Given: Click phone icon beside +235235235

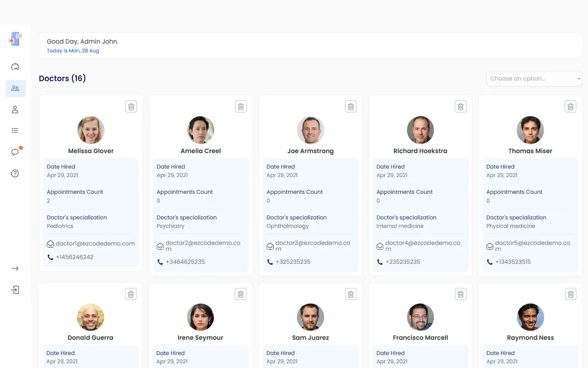Looking at the screenshot, I should 379,262.
